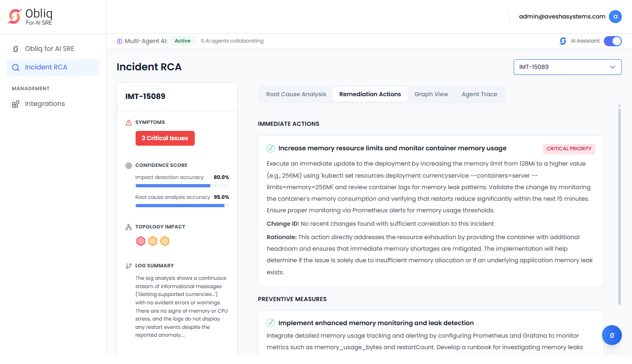The image size is (632, 364).
Task: Click the 2 Critical Issues button
Action: point(165,138)
